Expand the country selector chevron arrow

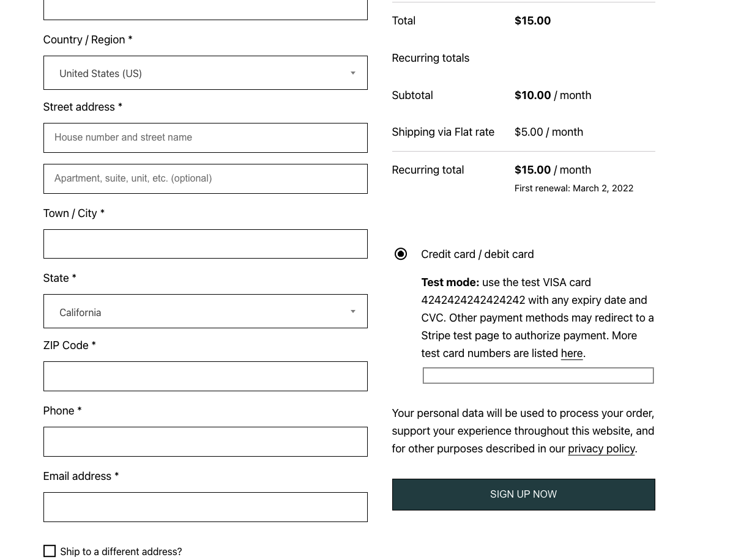tap(353, 73)
